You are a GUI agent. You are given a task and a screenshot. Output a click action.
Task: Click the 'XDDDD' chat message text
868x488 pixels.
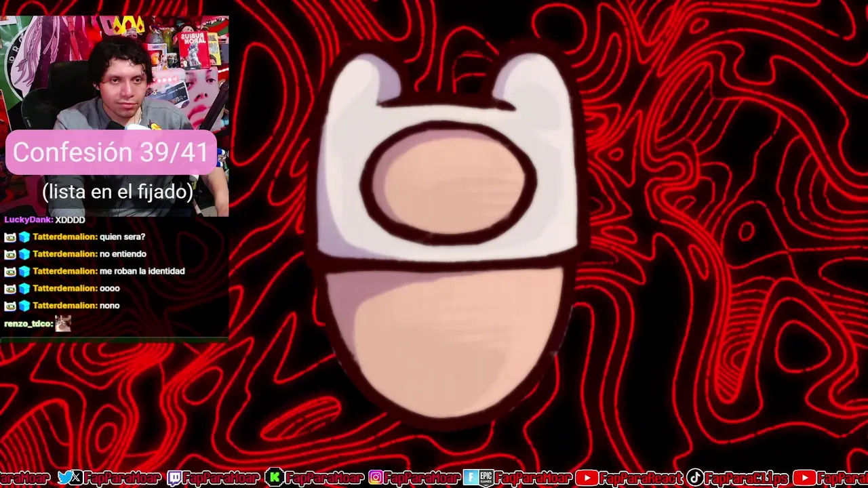pyautogui.click(x=71, y=220)
